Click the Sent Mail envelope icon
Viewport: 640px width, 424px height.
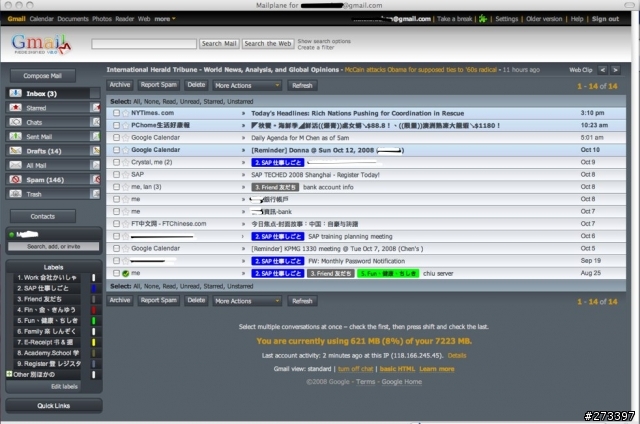[16, 136]
